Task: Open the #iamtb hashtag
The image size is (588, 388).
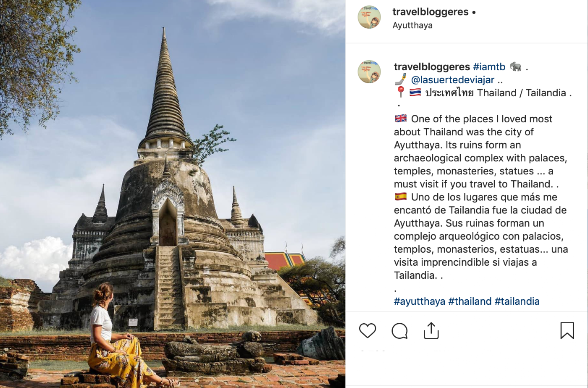Action: pyautogui.click(x=489, y=66)
